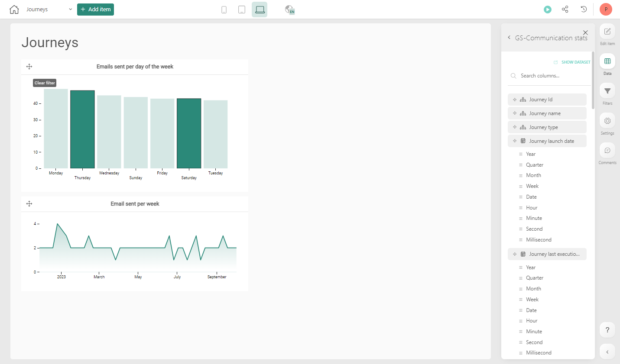The width and height of the screenshot is (620, 364).
Task: Click the home icon
Action: [14, 10]
